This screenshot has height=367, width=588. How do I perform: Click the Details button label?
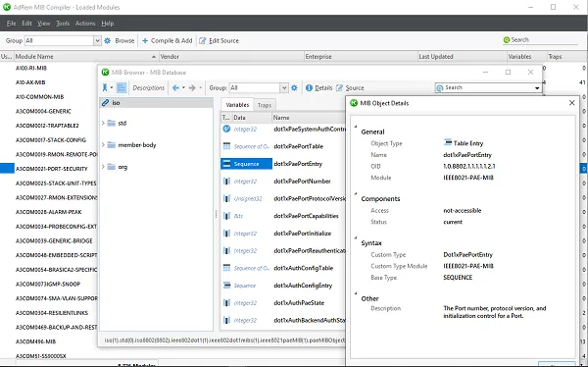(323, 88)
